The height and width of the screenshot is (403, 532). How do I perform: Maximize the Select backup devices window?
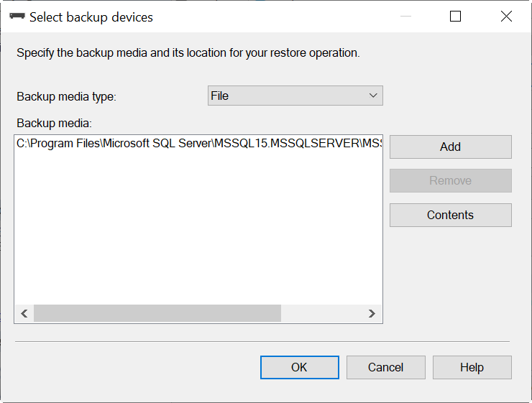coord(455,17)
